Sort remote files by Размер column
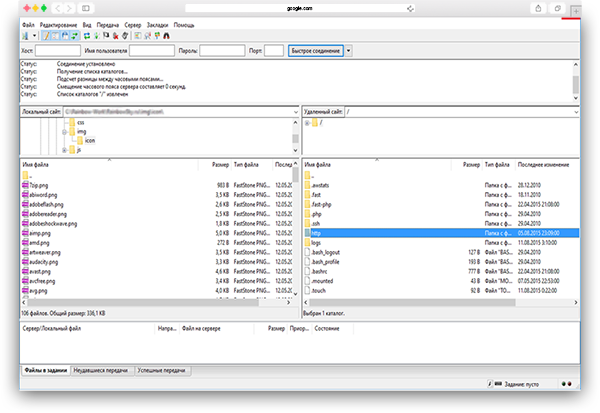 470,163
